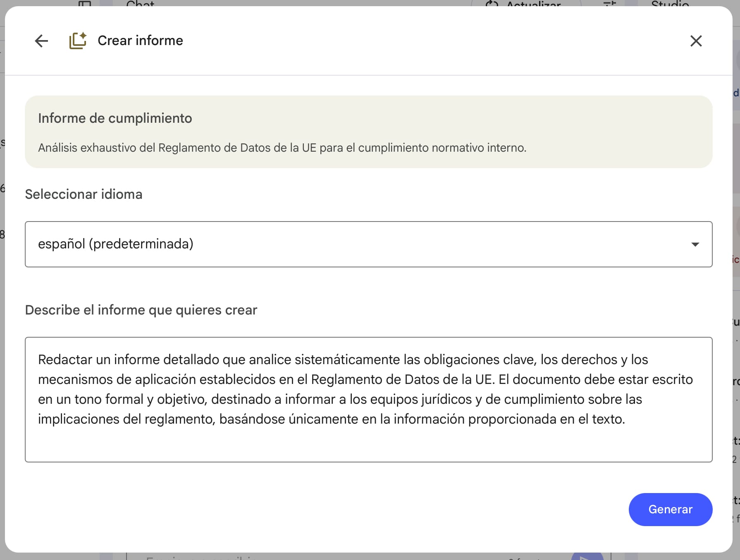Click the Crear informe sparkle document icon
This screenshot has width=740, height=560.
click(x=78, y=41)
